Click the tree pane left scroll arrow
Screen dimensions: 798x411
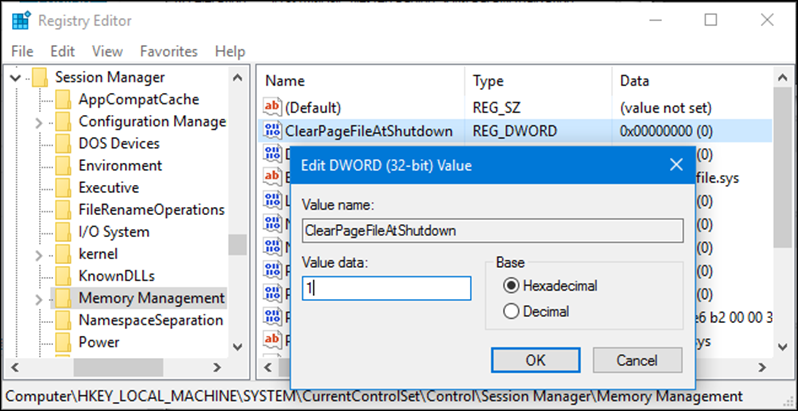(14, 367)
